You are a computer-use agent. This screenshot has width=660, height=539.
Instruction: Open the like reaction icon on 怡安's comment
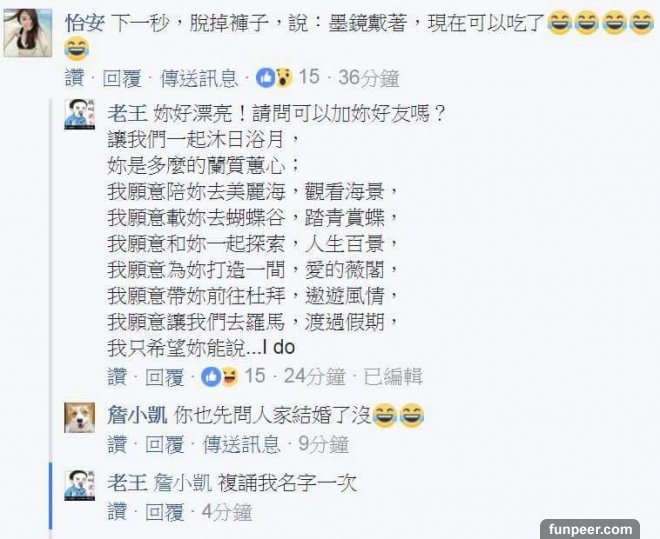[266, 77]
